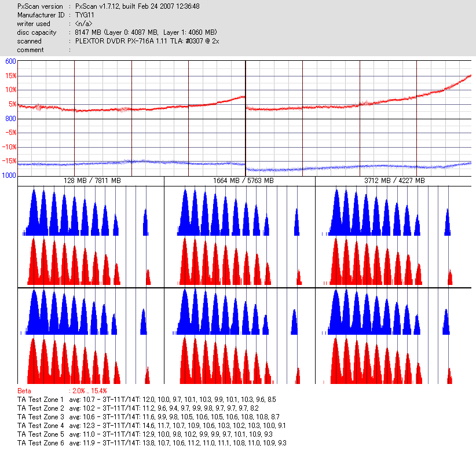The width and height of the screenshot is (476, 450).
Task: Click the TA Test Zone 6 row
Action: 152,443
